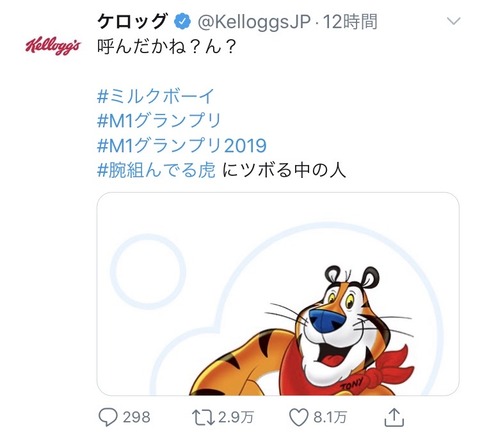Share the tweet via upload icon

tap(394, 417)
